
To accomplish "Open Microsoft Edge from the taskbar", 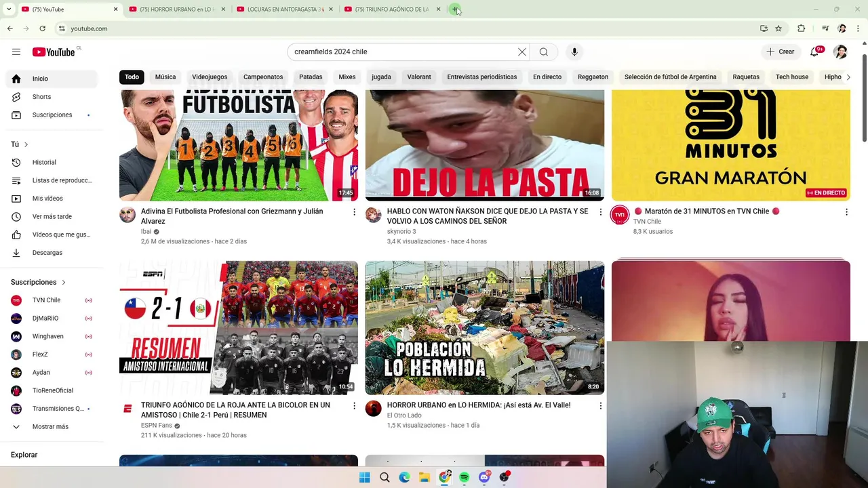I will click(x=404, y=477).
